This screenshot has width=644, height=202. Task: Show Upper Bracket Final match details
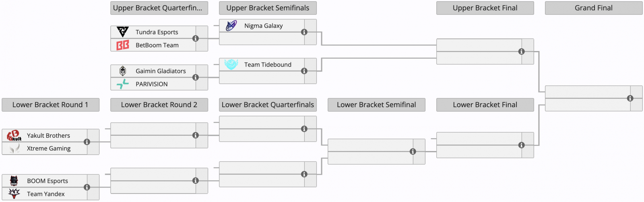[x=522, y=51]
